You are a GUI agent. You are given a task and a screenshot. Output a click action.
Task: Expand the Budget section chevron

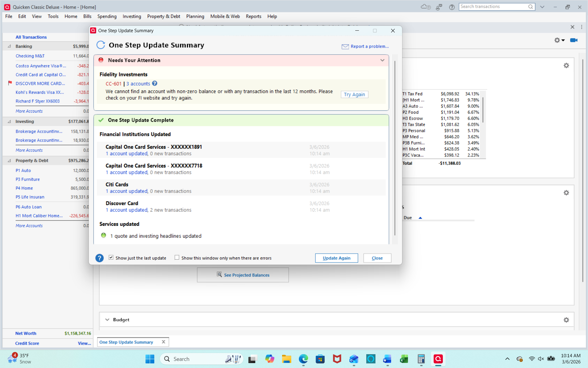[x=107, y=320]
